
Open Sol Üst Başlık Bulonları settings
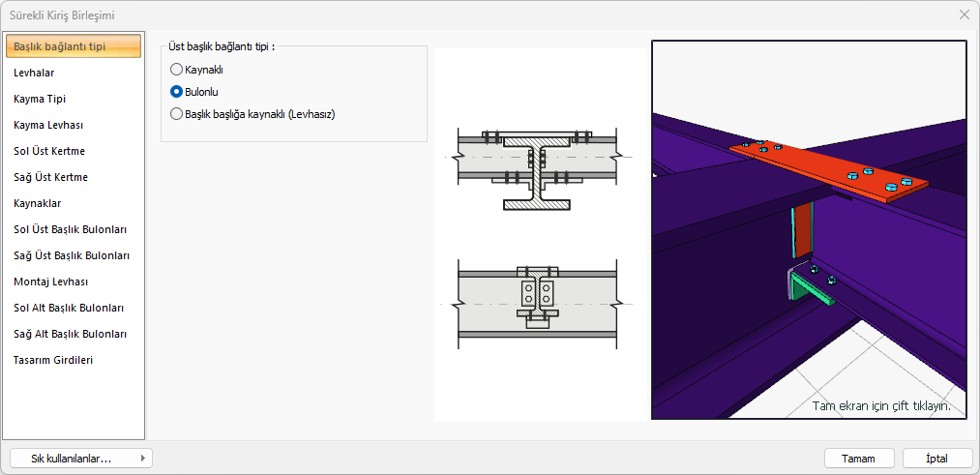(71, 229)
